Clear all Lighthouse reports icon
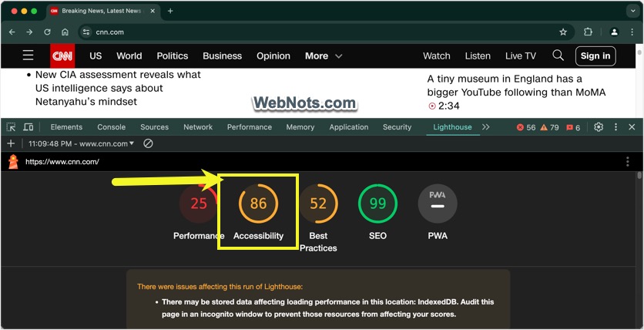The width and height of the screenshot is (644, 330). [x=148, y=143]
